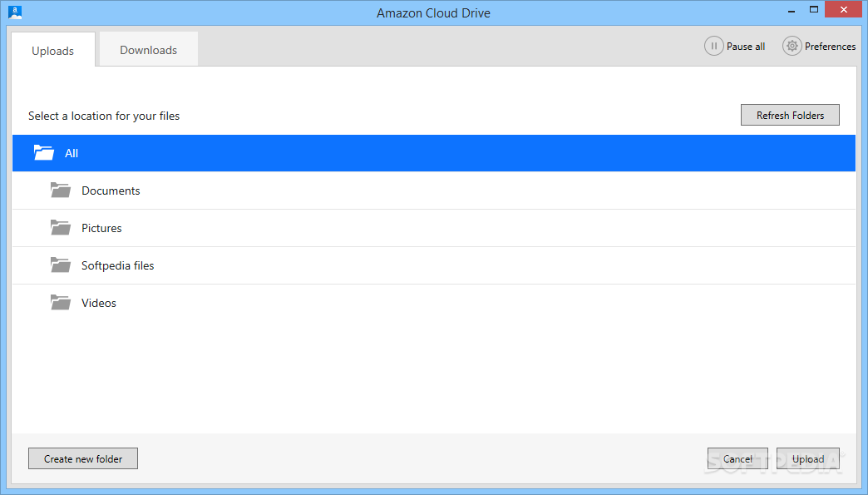Click the Pictures folder icon
This screenshot has height=495, width=868.
[x=61, y=228]
